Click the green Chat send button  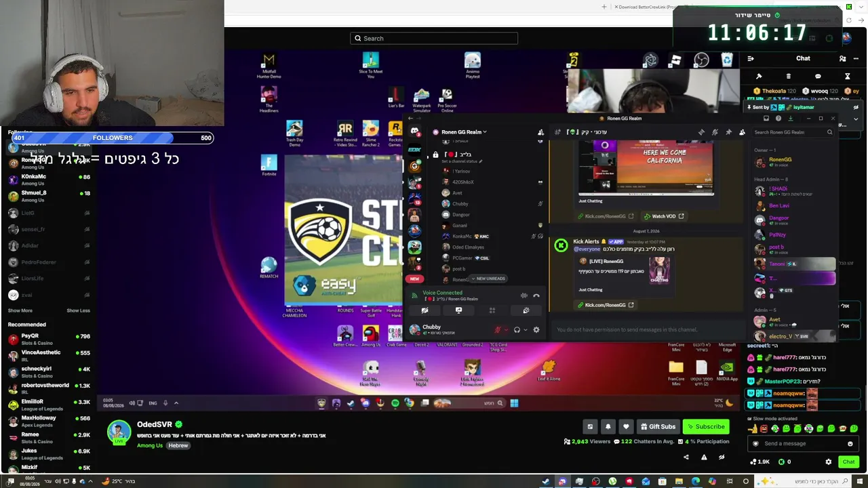tap(848, 462)
